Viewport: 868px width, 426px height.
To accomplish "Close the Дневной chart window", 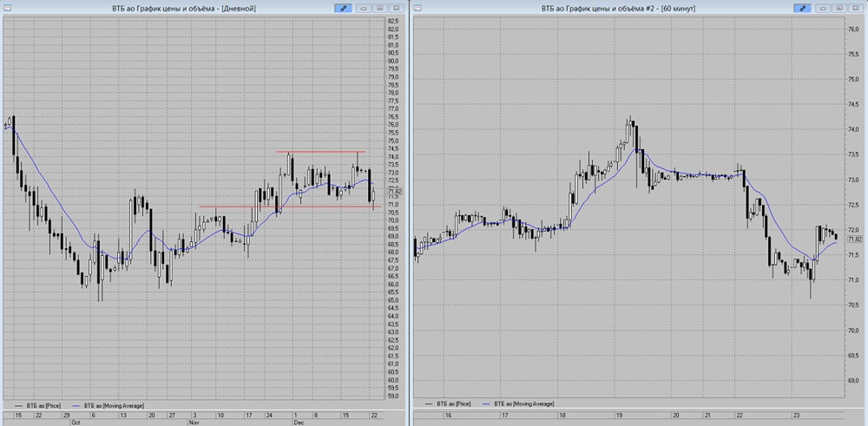I will (397, 7).
